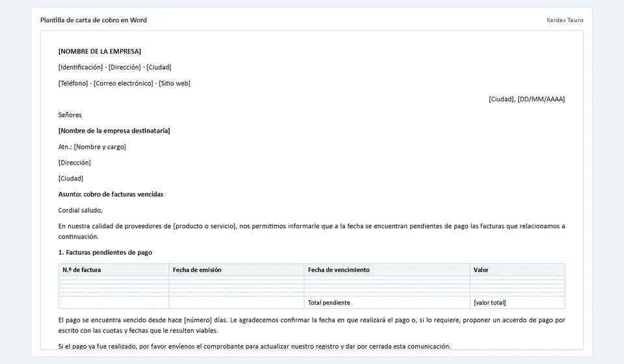Select the '[NOMBRE DE LA EMPRESA]' placeholder

click(99, 51)
